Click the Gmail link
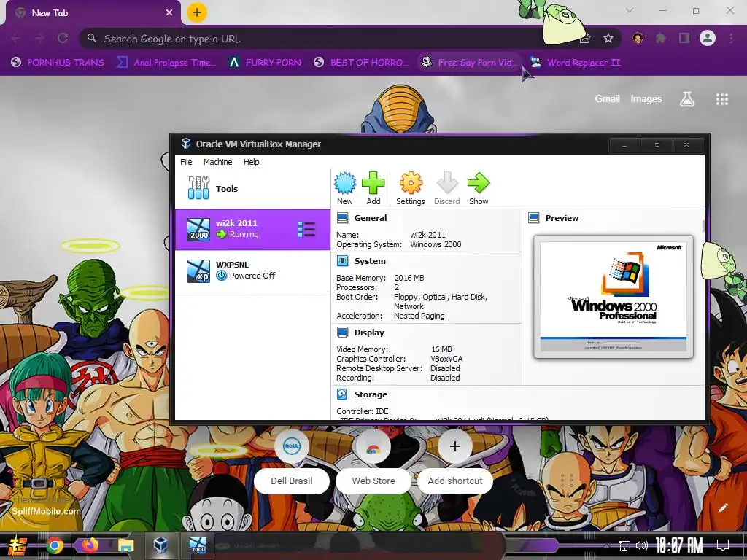 click(607, 98)
